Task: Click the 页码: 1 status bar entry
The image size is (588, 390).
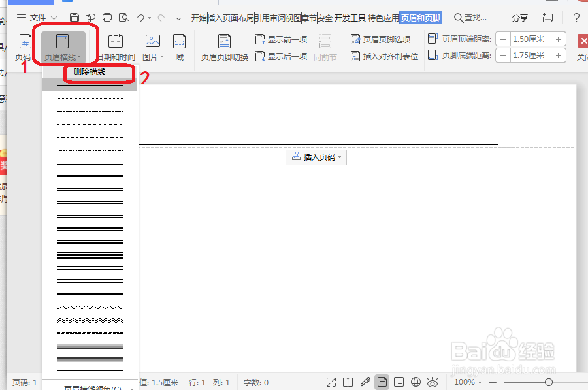Action: [25, 383]
